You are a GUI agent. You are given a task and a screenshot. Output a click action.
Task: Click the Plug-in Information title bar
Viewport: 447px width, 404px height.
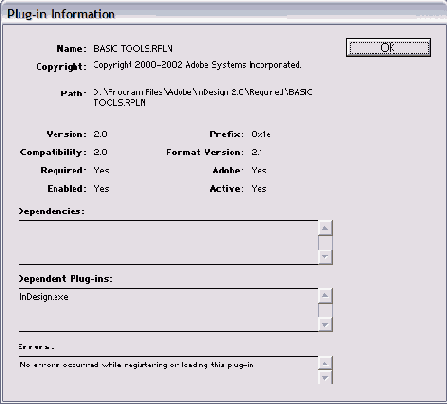(223, 14)
